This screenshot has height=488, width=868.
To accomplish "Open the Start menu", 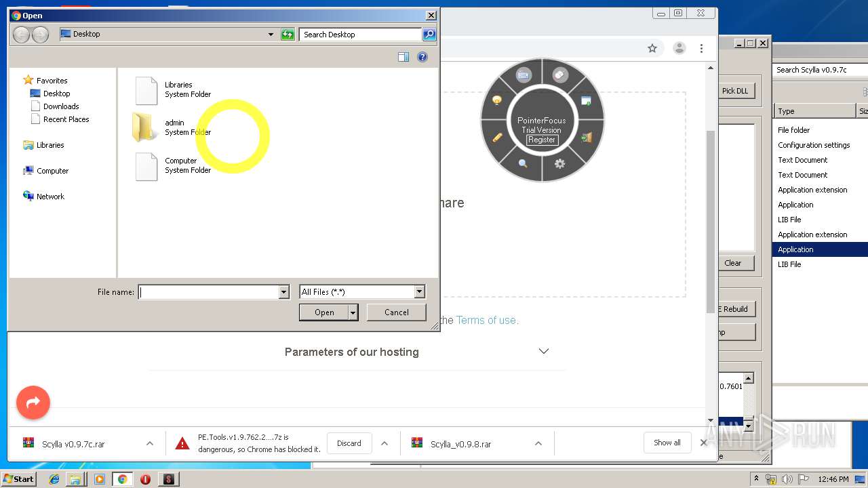I will click(19, 479).
